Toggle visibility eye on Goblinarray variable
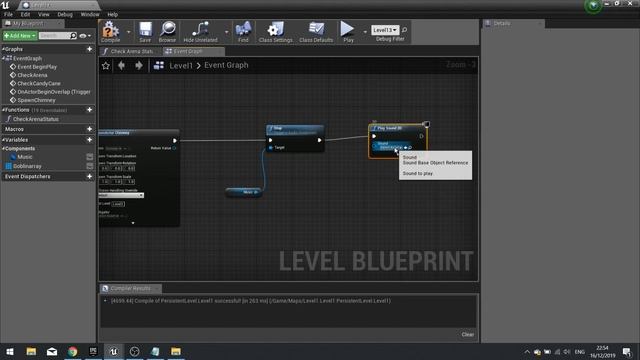The height and width of the screenshot is (360, 640). coord(90,166)
